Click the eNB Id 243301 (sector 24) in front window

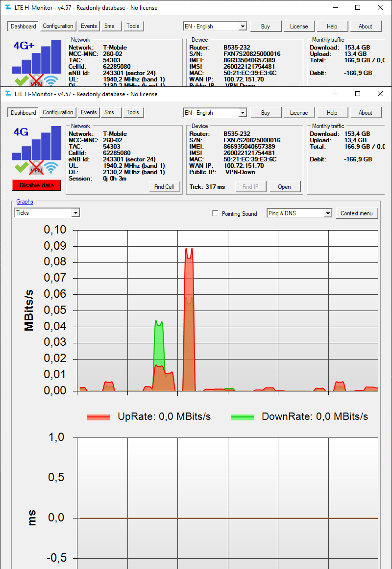tap(129, 159)
